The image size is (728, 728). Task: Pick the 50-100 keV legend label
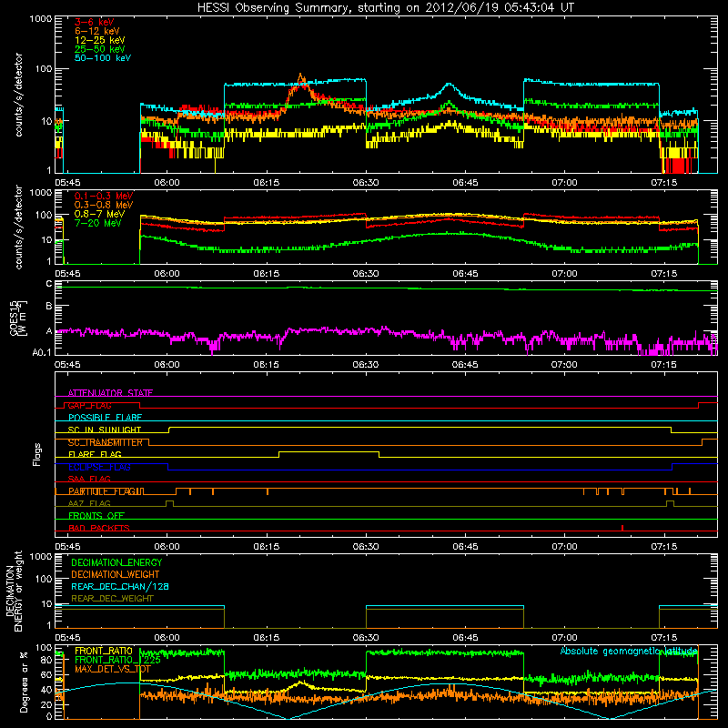(103, 58)
